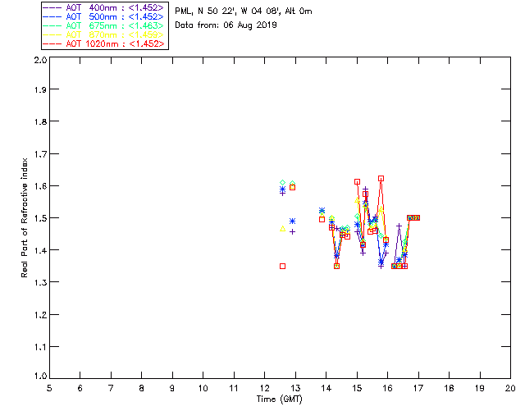Click the 'Time (GMT)' x-axis title

pyautogui.click(x=279, y=399)
